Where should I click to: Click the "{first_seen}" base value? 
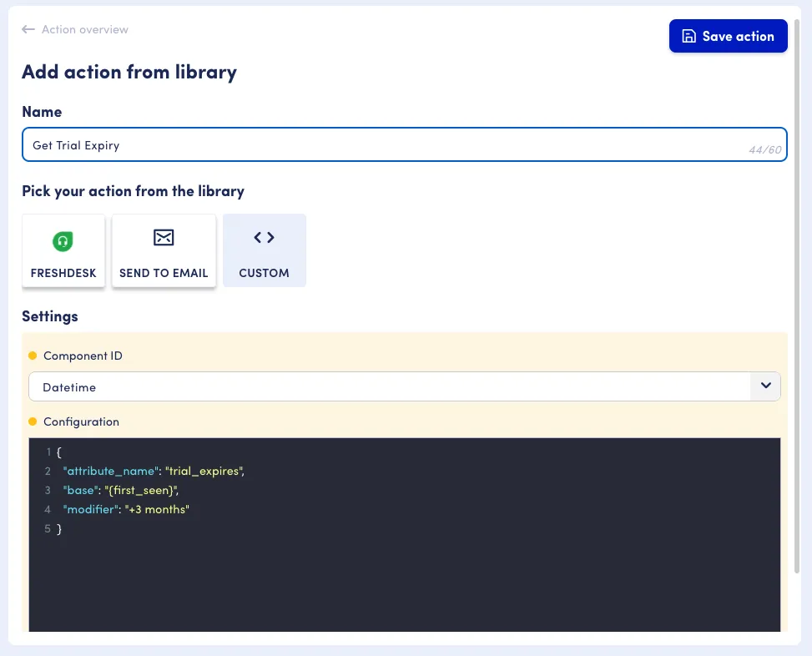(141, 490)
